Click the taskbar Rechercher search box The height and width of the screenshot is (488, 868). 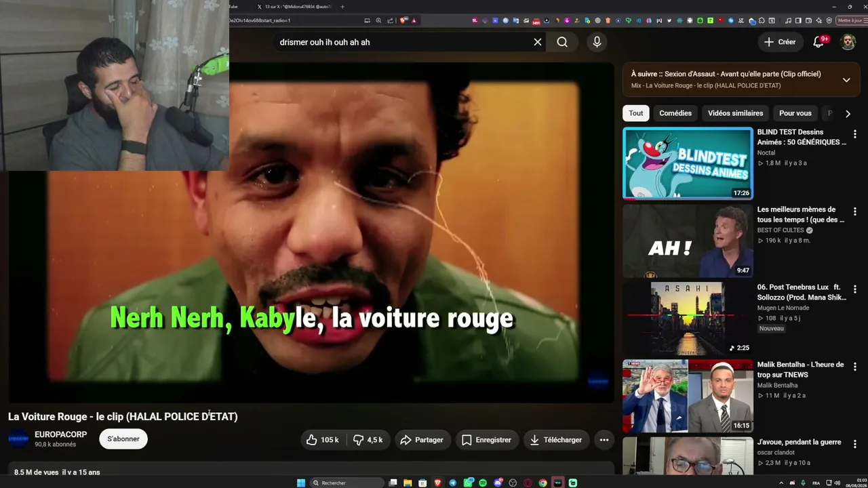tap(348, 483)
